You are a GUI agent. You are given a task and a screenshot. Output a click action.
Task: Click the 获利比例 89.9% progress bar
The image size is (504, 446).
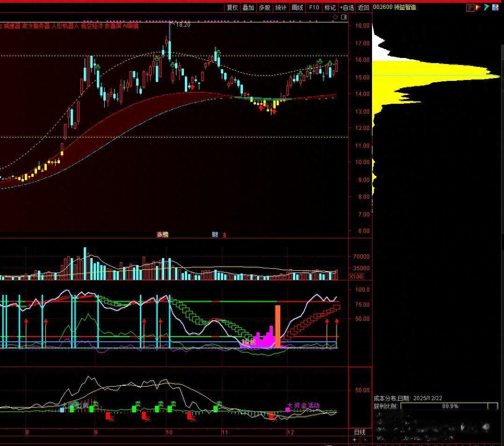449,406
